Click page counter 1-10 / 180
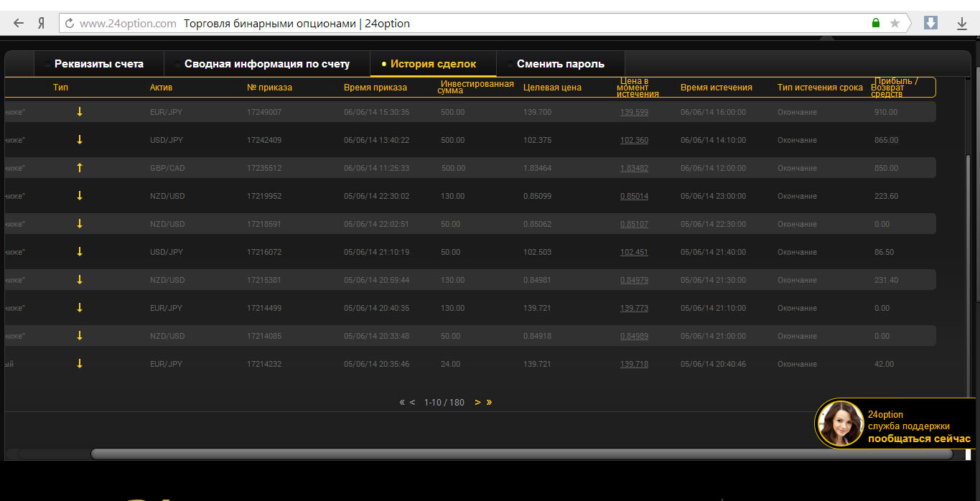 (444, 403)
